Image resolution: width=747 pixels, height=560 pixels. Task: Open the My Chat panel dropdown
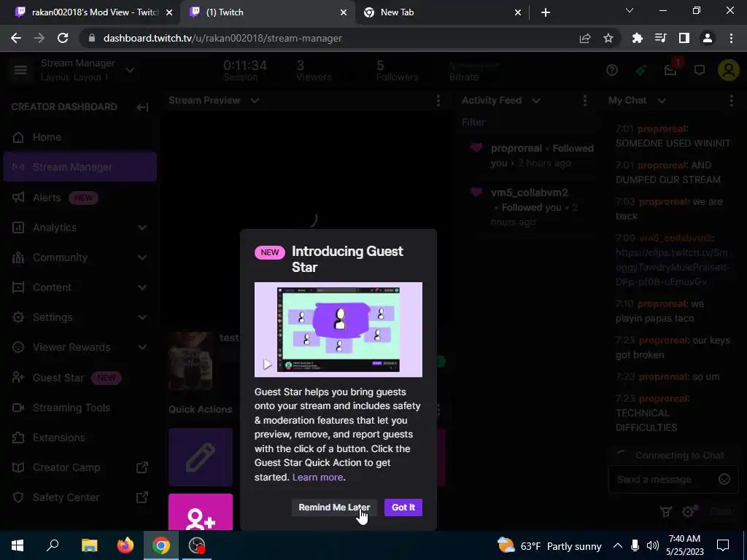coord(661,101)
